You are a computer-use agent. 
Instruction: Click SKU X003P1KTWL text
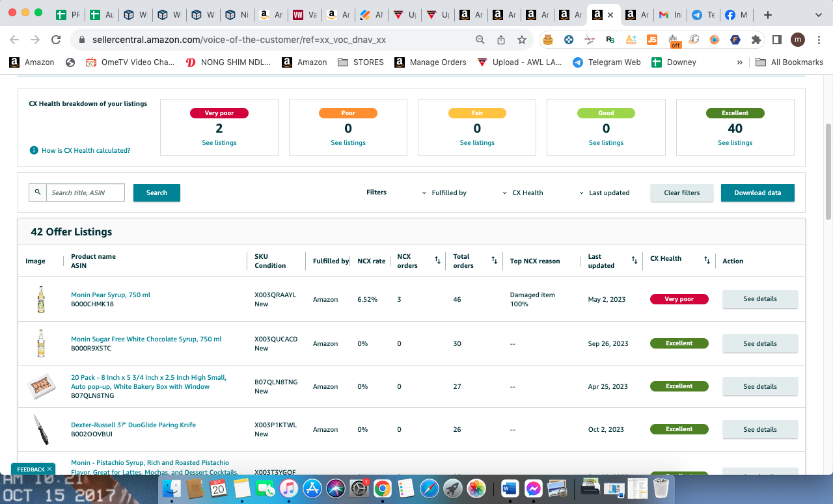(x=275, y=425)
